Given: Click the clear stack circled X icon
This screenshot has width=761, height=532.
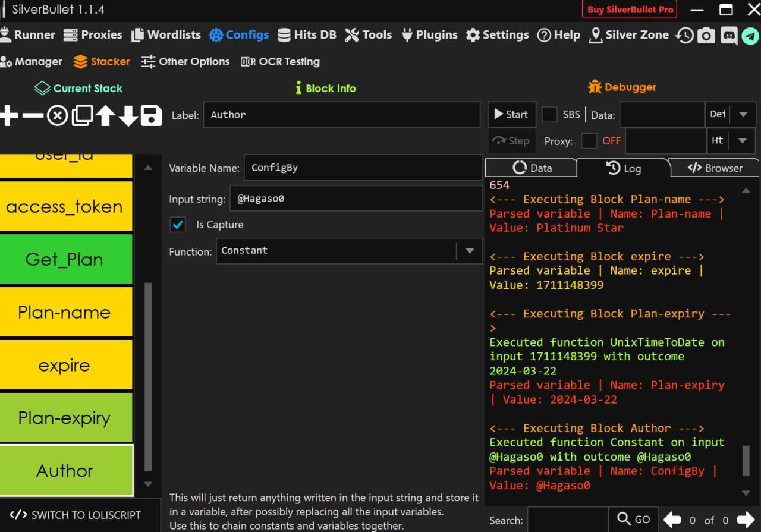Looking at the screenshot, I should point(57,115).
